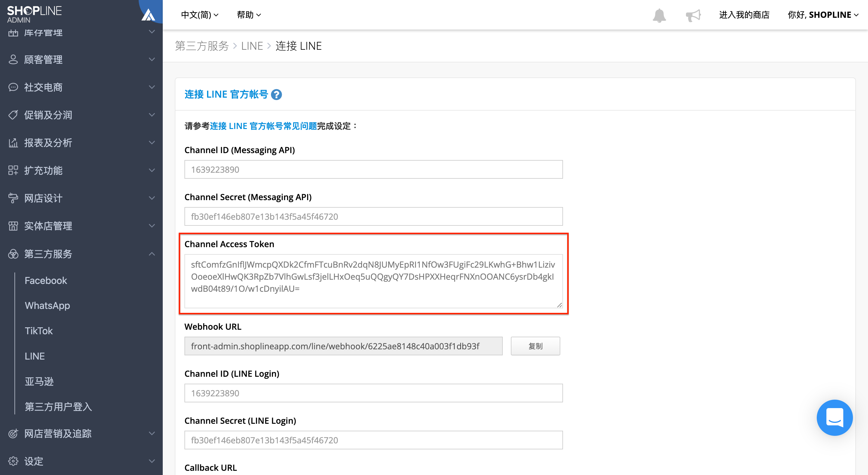
Task: Open 第三方用户登入 in the sidebar
Action: (58, 407)
